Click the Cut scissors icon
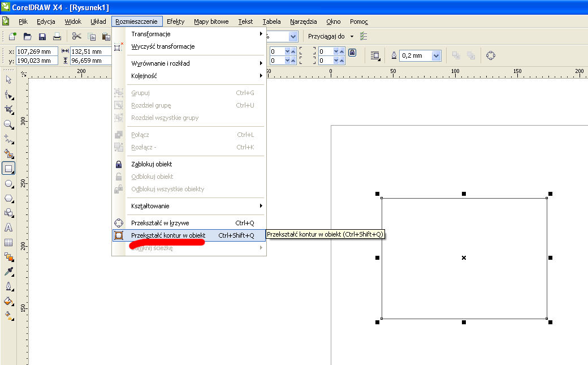Image resolution: width=588 pixels, height=365 pixels. 77,37
